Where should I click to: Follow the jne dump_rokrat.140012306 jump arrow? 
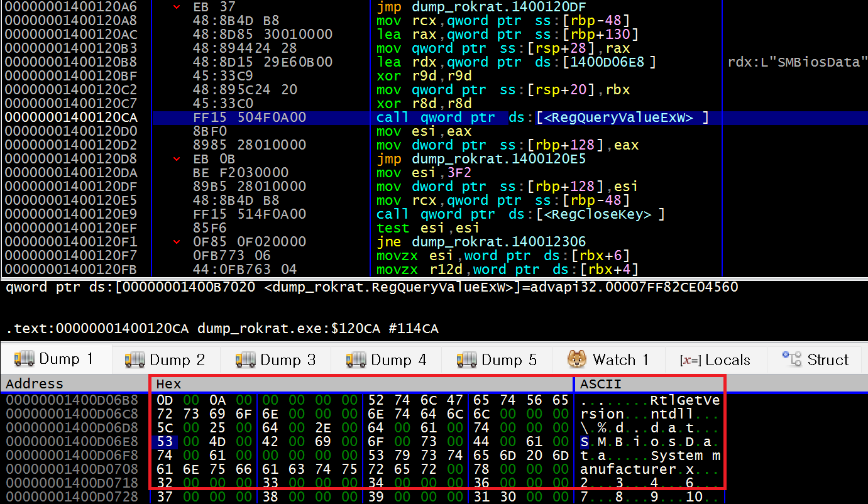click(x=177, y=242)
